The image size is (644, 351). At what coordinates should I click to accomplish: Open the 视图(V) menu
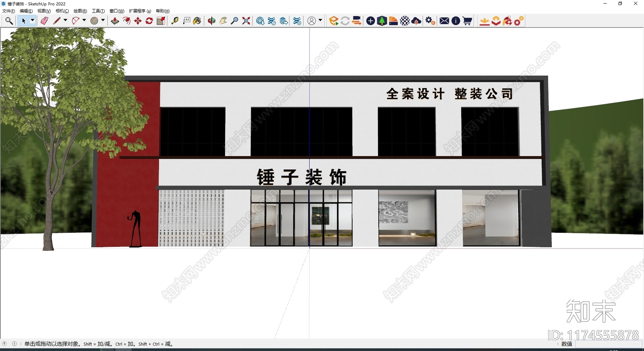pyautogui.click(x=44, y=11)
